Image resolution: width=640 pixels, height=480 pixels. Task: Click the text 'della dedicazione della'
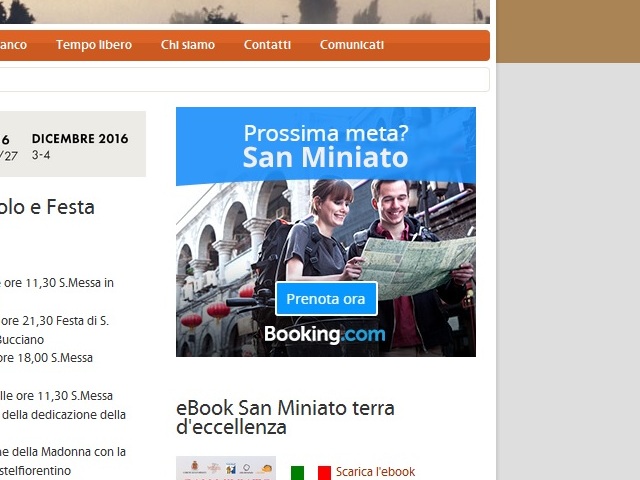64,415
